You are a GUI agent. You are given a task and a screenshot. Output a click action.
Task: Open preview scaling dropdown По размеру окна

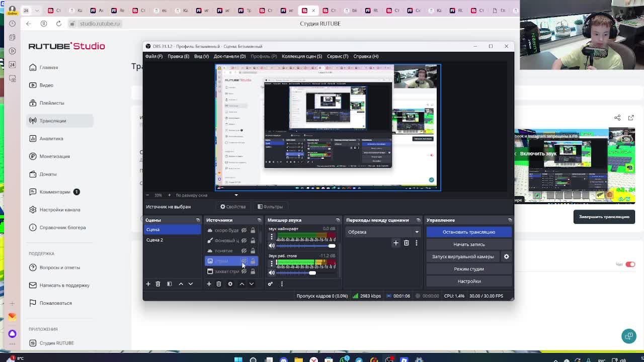tap(206, 195)
